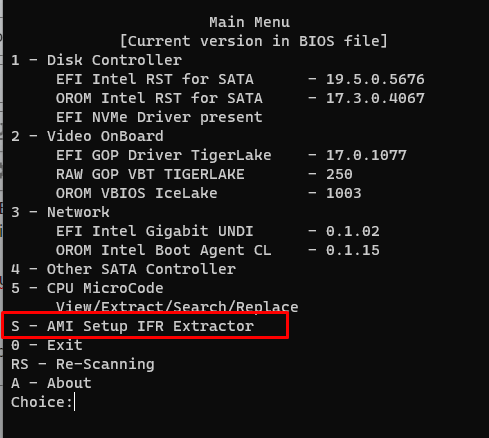Click the 'EFI NVMe Driver present' text

pyautogui.click(x=159, y=117)
